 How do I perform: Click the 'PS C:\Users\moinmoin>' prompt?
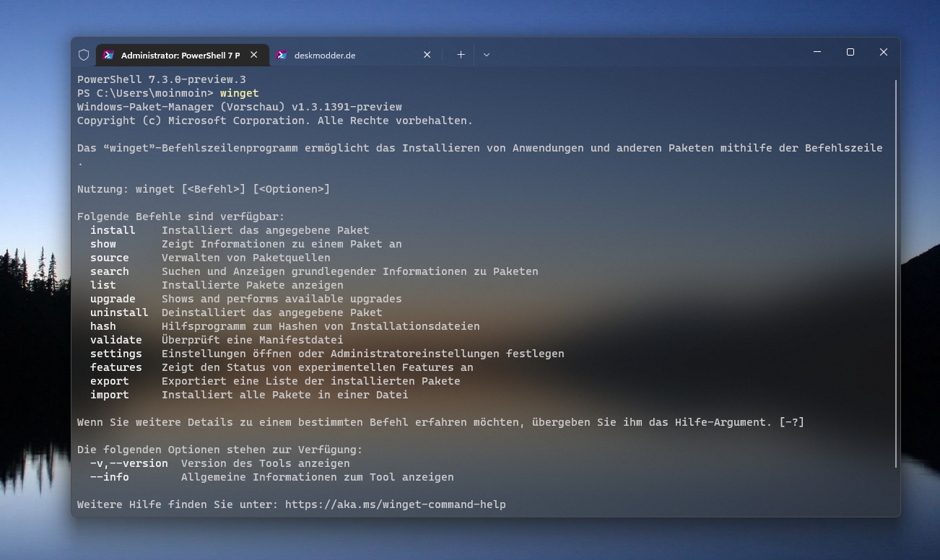click(x=145, y=93)
